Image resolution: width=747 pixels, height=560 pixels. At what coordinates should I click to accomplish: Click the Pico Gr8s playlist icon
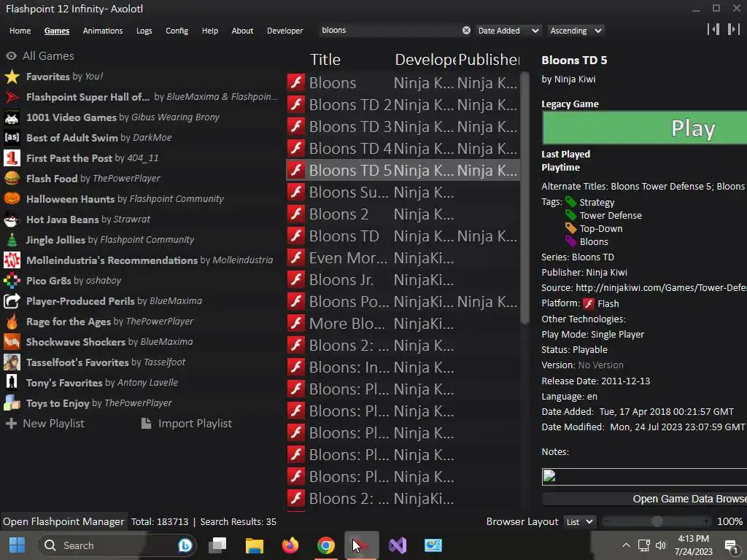[12, 281]
